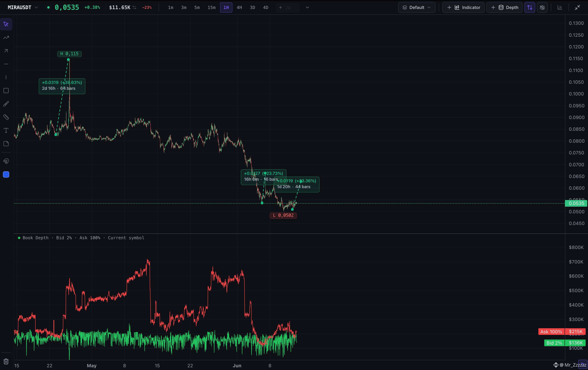Choose the text annotation tool
The width and height of the screenshot is (588, 370).
pyautogui.click(x=6, y=131)
